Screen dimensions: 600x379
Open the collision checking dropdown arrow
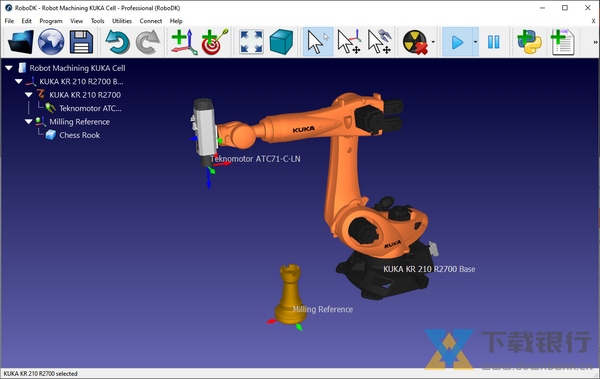click(433, 42)
